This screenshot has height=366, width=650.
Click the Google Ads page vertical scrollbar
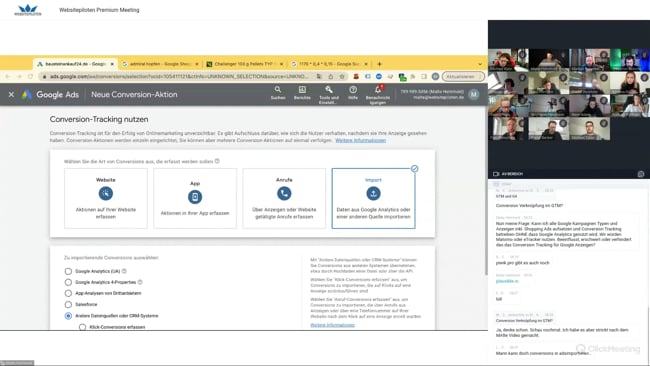tap(486, 191)
